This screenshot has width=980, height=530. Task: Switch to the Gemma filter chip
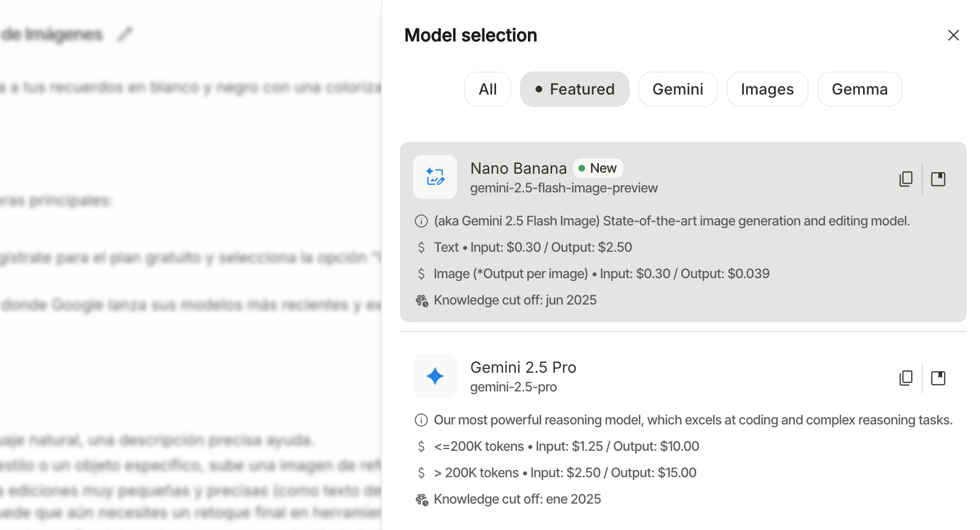(859, 89)
